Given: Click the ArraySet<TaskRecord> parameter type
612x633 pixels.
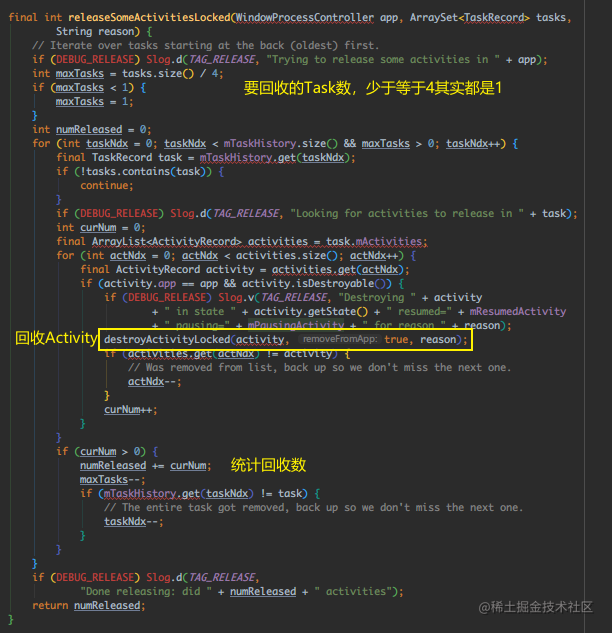Looking at the screenshot, I should pos(469,17).
